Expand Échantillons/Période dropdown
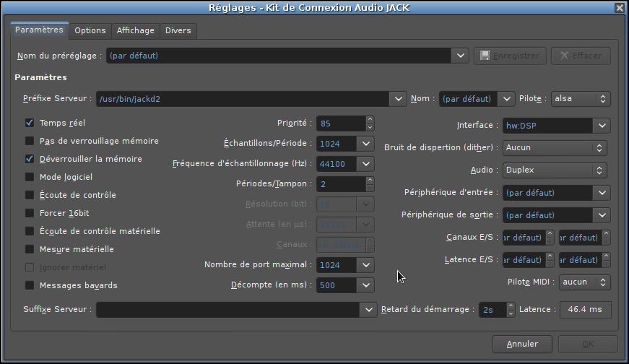The width and height of the screenshot is (629, 364). coord(366,144)
